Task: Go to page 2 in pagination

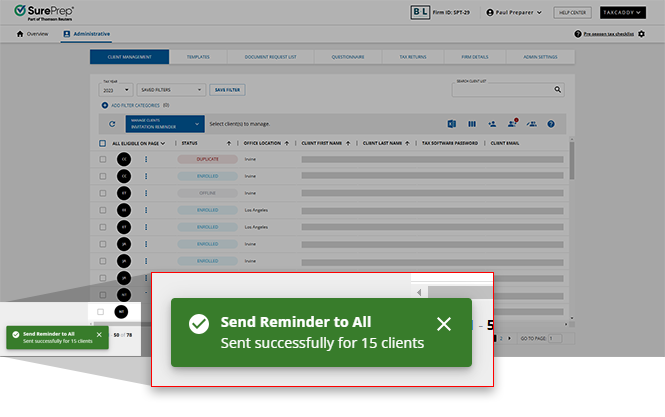Action: click(x=501, y=339)
